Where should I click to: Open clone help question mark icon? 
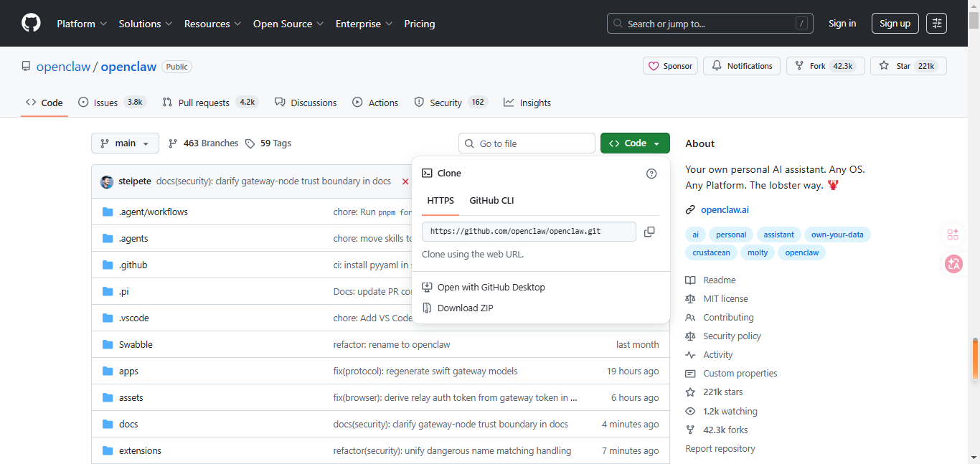[x=651, y=174]
